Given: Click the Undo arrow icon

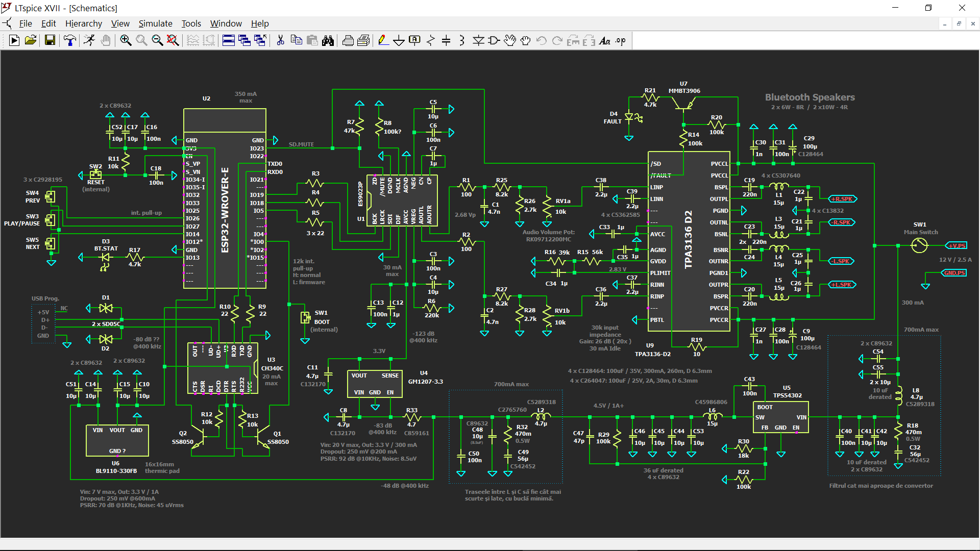Looking at the screenshot, I should 542,40.
